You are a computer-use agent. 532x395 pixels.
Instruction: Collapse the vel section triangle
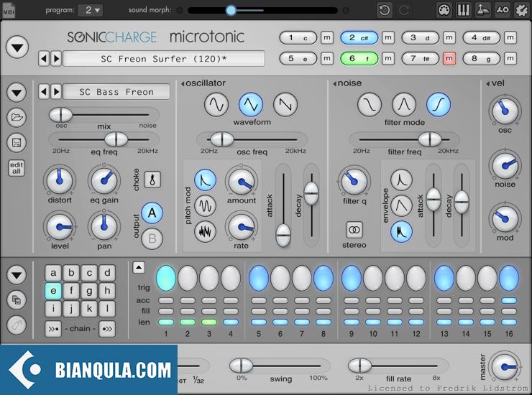tap(488, 83)
